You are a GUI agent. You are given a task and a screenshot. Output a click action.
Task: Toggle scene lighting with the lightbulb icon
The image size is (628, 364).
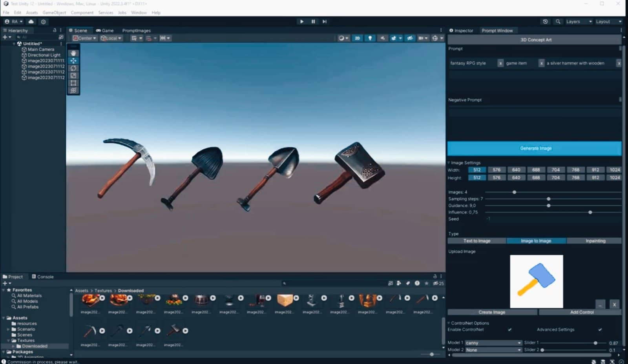tap(370, 38)
